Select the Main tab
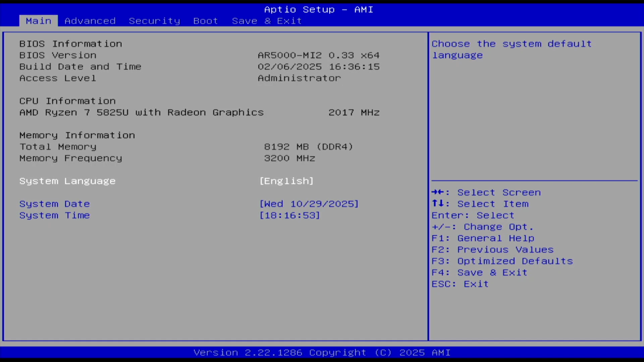The width and height of the screenshot is (644, 362). pos(39,21)
